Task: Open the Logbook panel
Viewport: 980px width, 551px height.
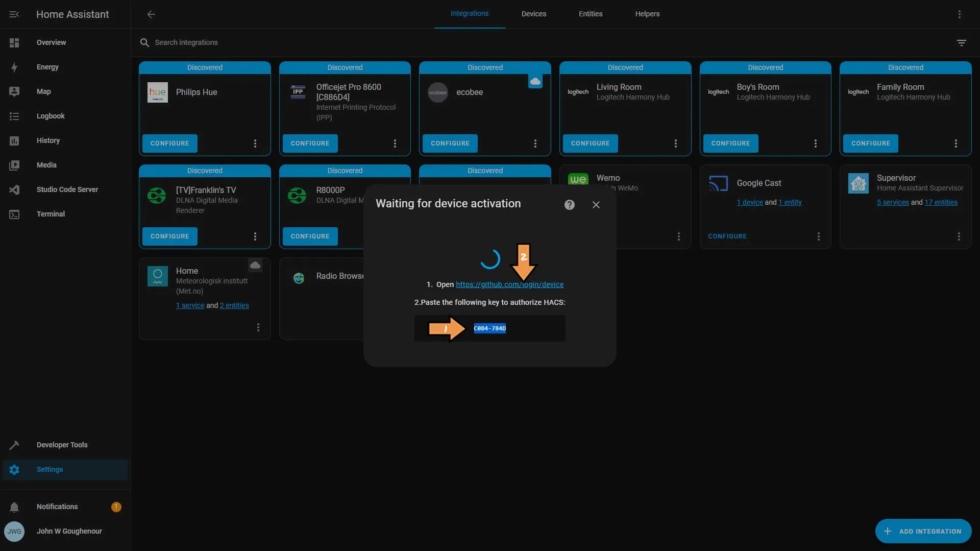Action: point(65,116)
